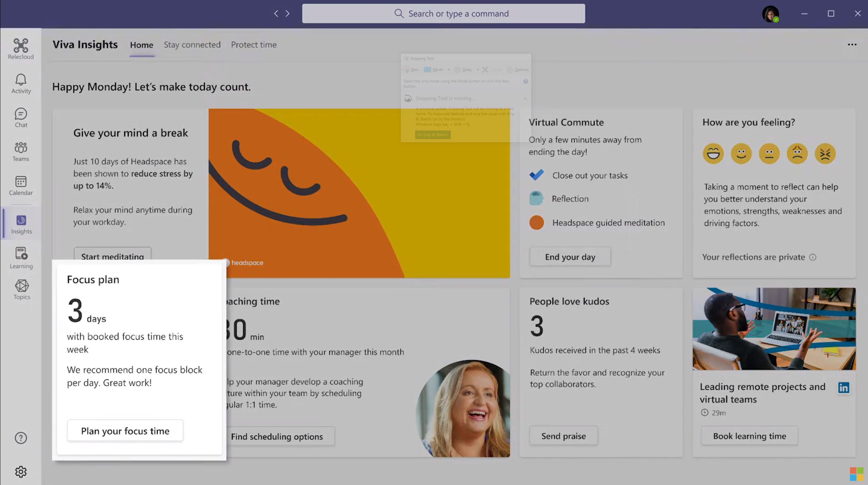The width and height of the screenshot is (868, 485).
Task: Go forward with the right arrow
Action: click(x=288, y=13)
